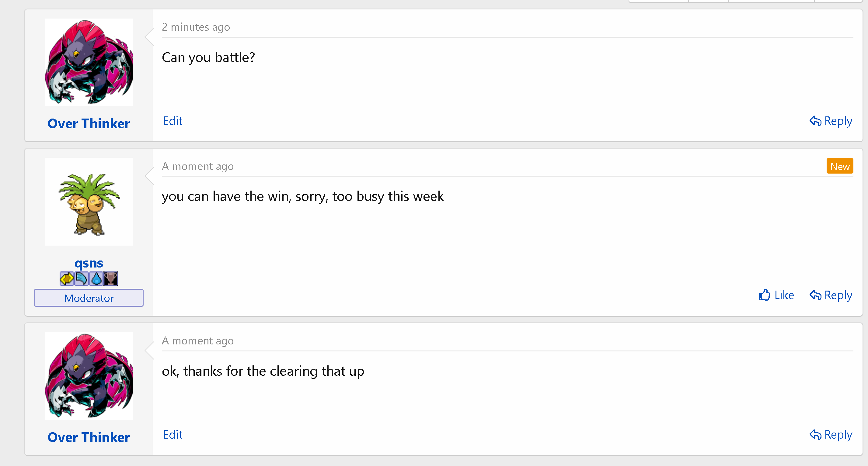The image size is (868, 466).
Task: Open Over Thinker profile from last post
Action: point(89,437)
